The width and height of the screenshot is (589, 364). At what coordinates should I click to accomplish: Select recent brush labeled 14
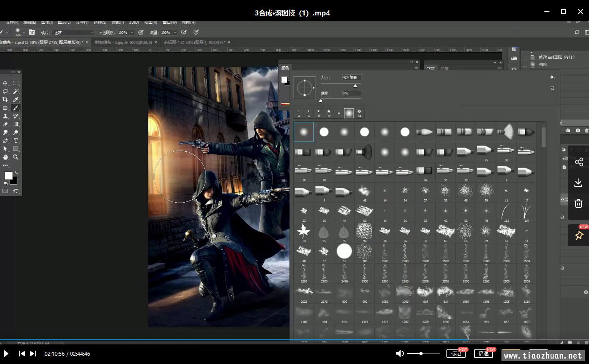(x=359, y=113)
